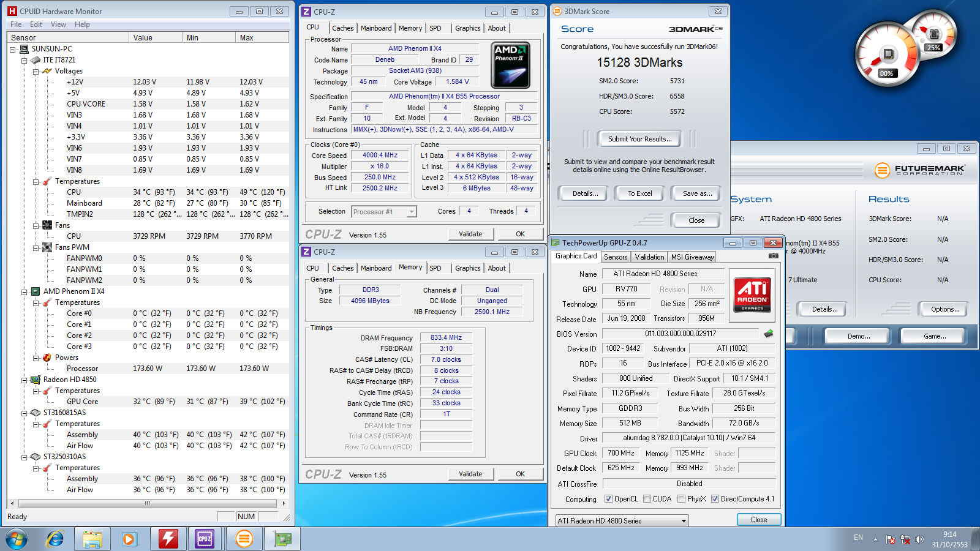Viewport: 980px width, 551px height.
Task: Click the BIOS version save icon
Action: pos(769,334)
